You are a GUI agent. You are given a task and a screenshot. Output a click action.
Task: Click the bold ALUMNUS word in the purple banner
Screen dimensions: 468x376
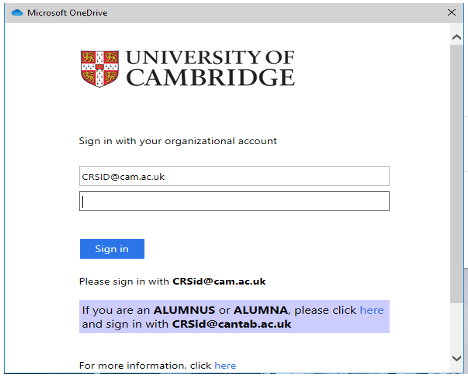pos(184,310)
